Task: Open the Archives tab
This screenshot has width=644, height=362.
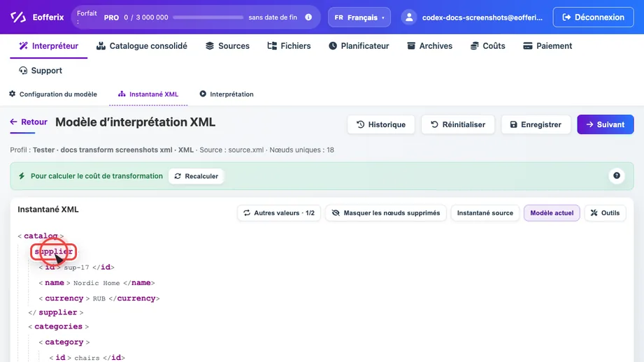Action: 429,46
